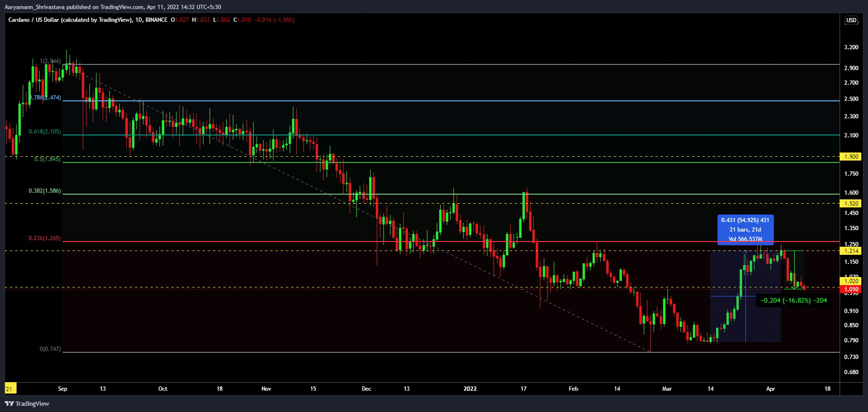Viewport: 868px width, 412px height.
Task: Click the 1.450 price axis label
Action: 851,213
